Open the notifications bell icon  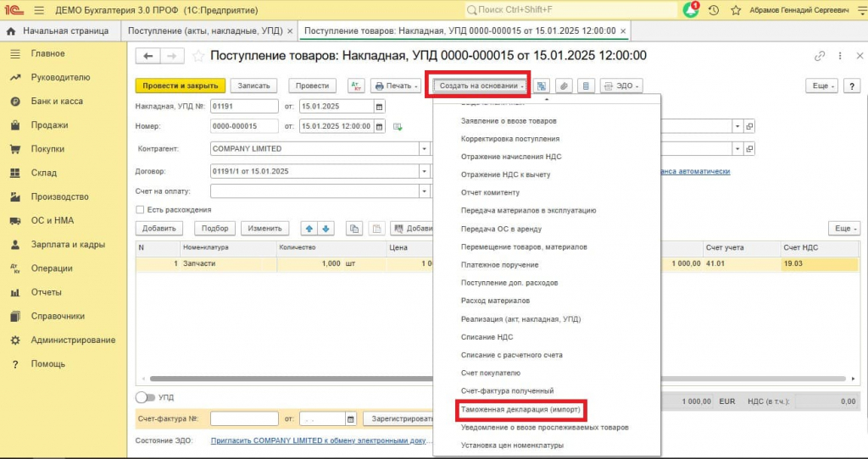(690, 10)
